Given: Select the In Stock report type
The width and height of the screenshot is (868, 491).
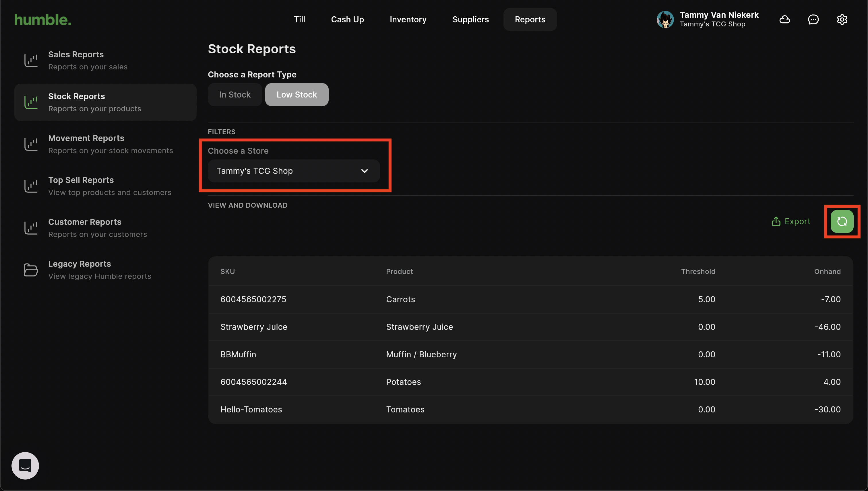Looking at the screenshot, I should (235, 95).
